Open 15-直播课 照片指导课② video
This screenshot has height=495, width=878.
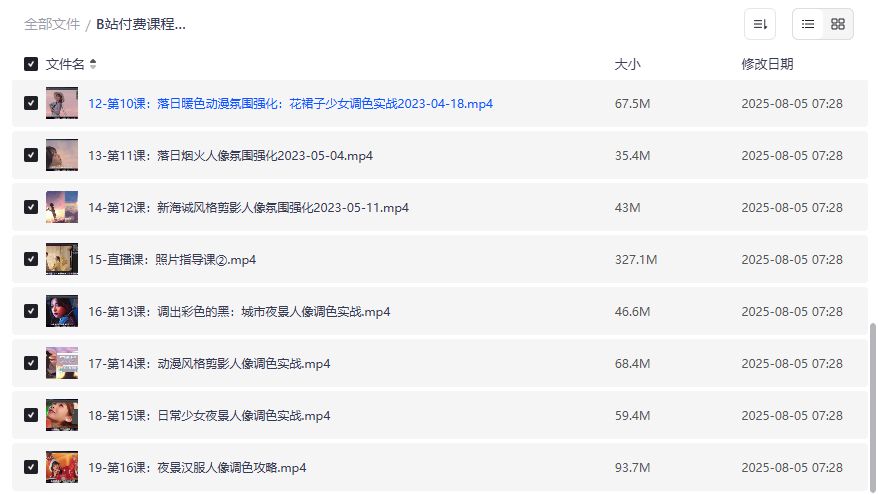(172, 260)
